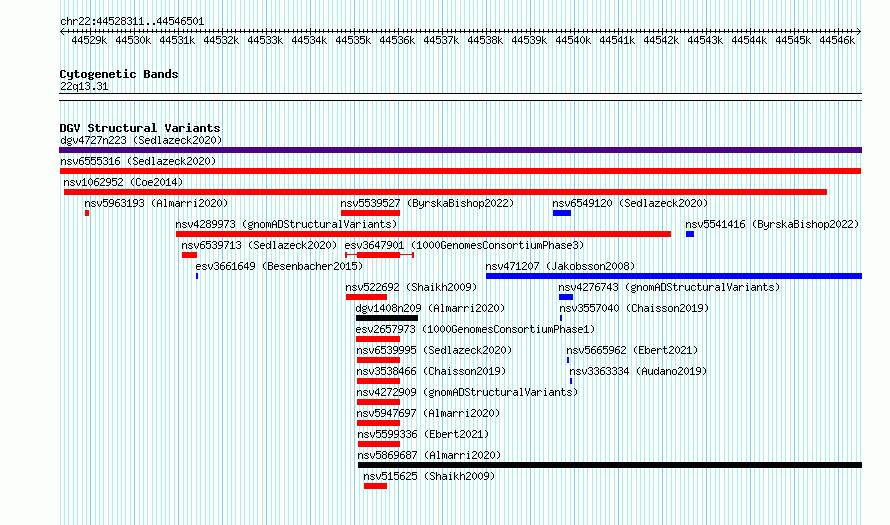Click the tiny blue nsv3557040 marker
The width and height of the screenshot is (890, 525).
click(x=561, y=318)
